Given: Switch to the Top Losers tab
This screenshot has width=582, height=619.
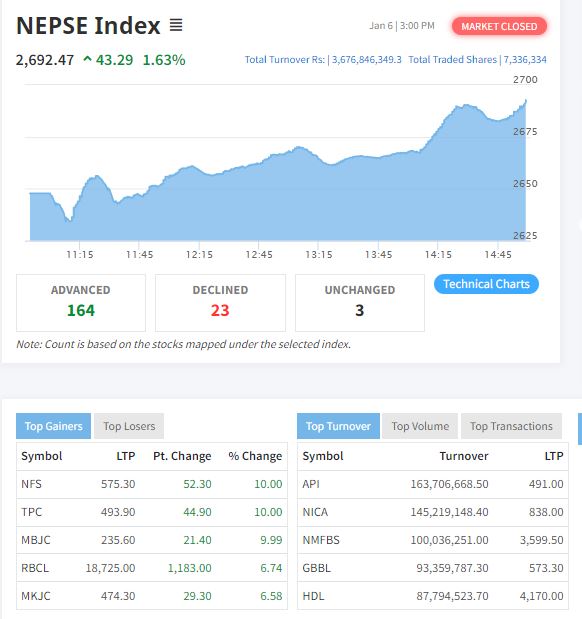Looking at the screenshot, I should point(129,426).
